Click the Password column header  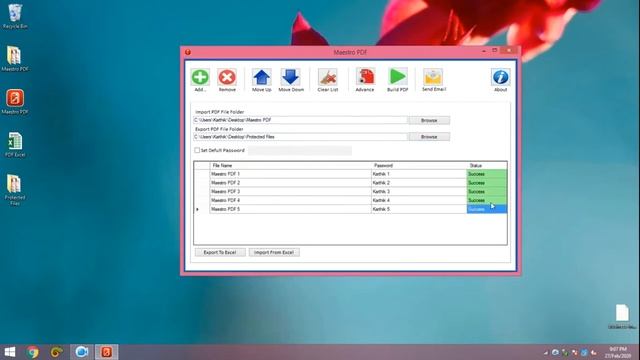(419, 165)
